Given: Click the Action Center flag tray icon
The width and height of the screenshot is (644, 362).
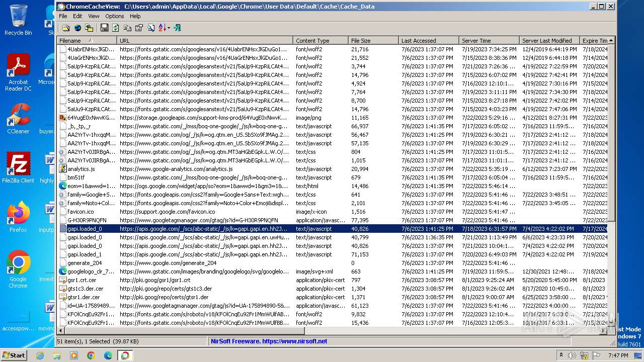Looking at the screenshot, I should 595,355.
